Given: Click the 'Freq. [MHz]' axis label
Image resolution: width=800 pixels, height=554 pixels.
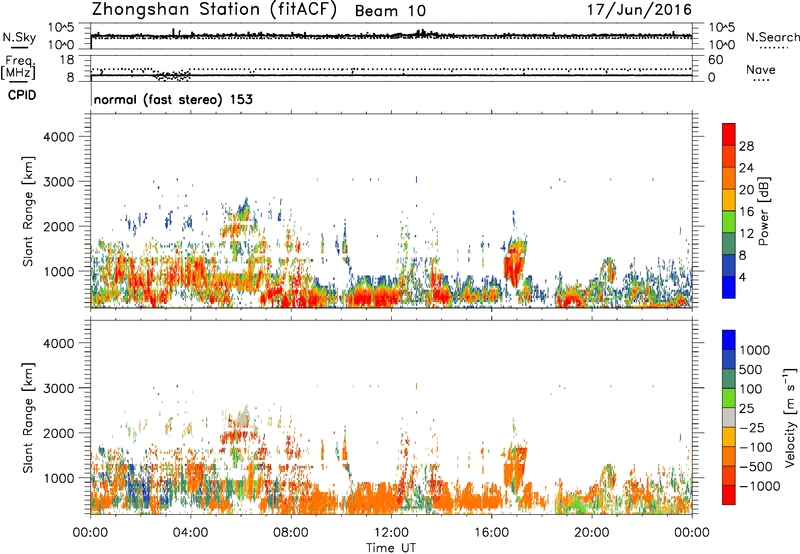Looking at the screenshot, I should (18, 67).
